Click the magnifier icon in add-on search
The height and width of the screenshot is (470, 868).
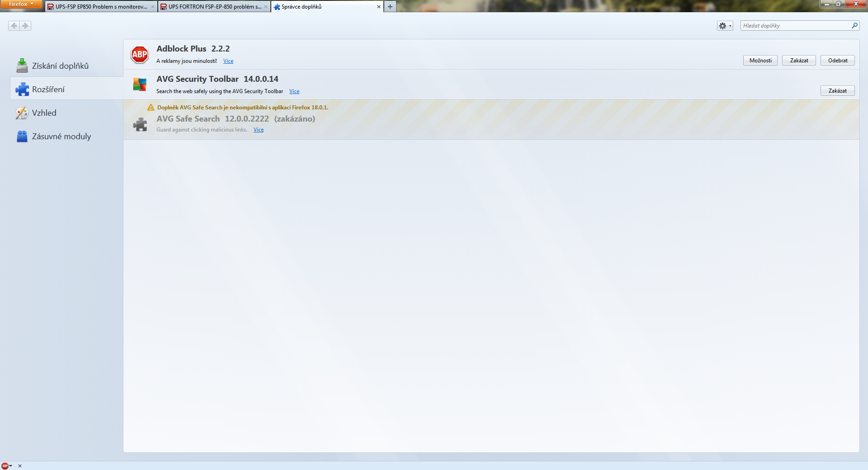tap(854, 26)
